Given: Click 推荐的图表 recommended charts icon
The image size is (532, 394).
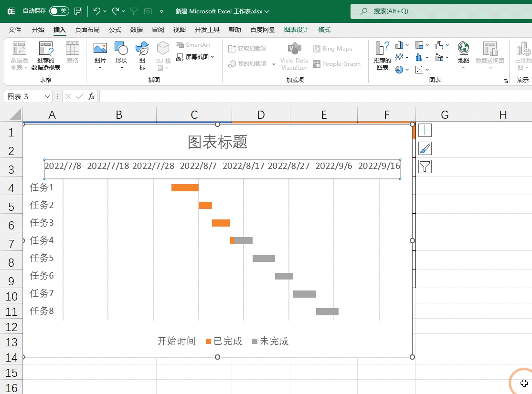Looking at the screenshot, I should coord(383,55).
